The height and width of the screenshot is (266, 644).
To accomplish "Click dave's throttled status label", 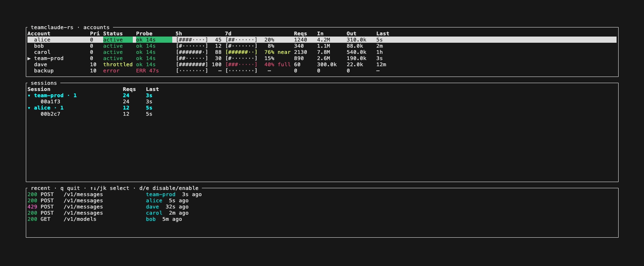I will pyautogui.click(x=118, y=64).
